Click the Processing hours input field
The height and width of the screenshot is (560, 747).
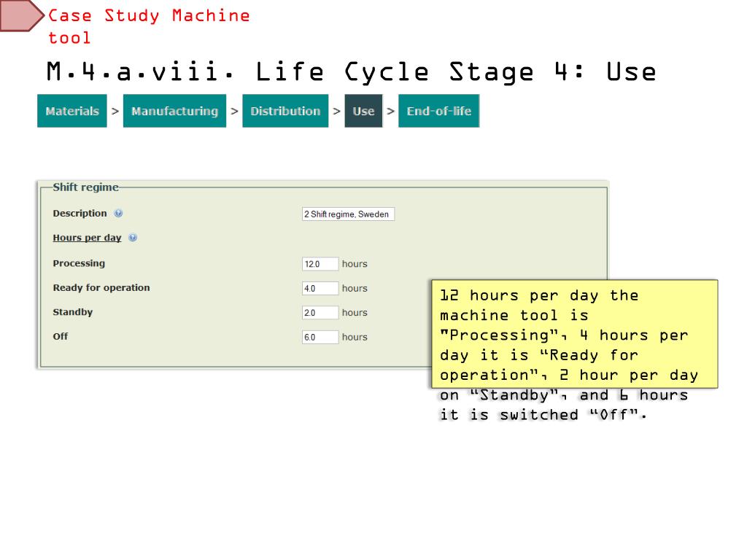pos(320,264)
